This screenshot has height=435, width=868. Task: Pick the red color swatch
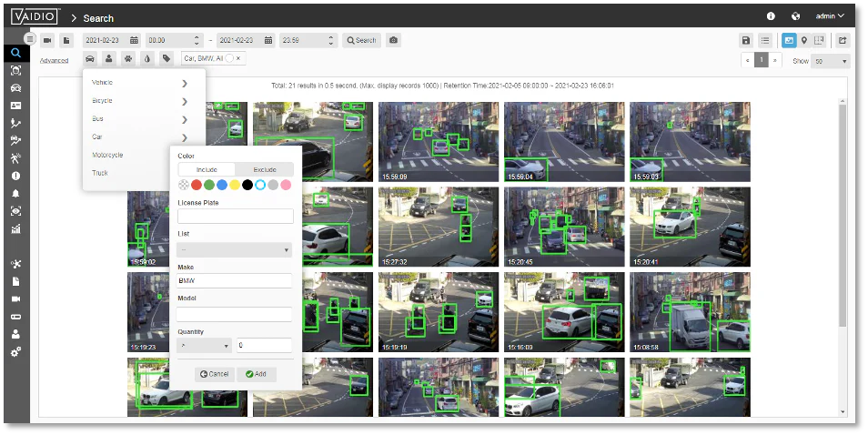197,186
